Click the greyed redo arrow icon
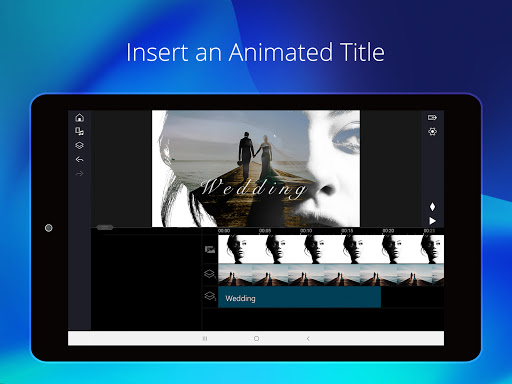512x384 pixels. [79, 173]
